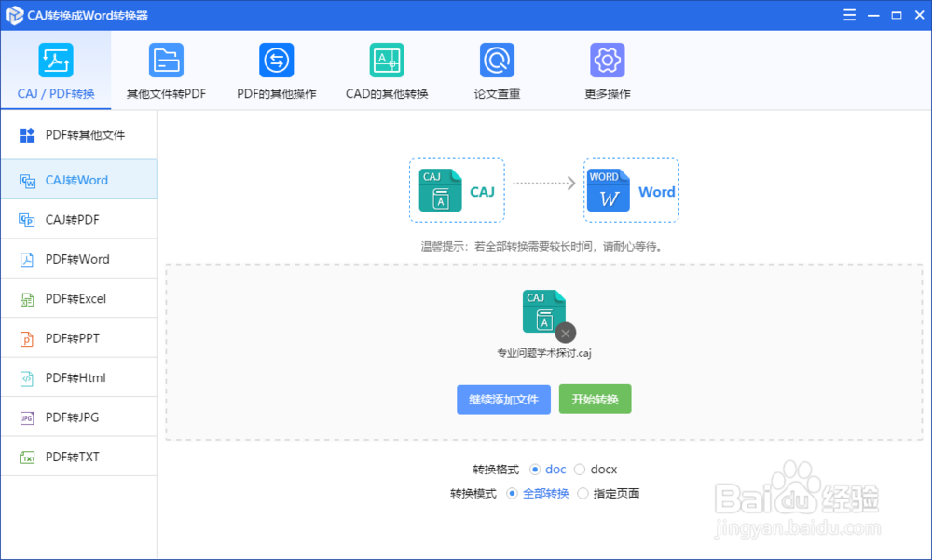
Task: Open the hamburger menu in the title bar
Action: pos(849,14)
